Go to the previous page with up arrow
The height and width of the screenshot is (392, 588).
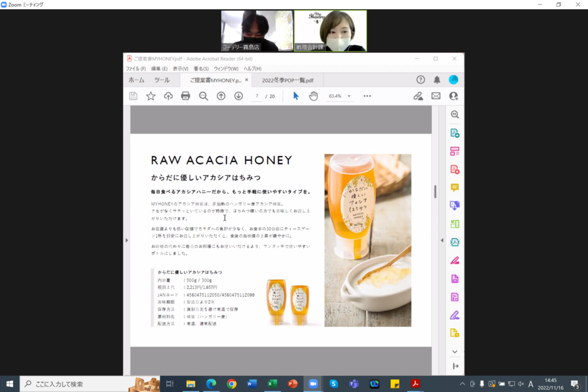tap(221, 96)
